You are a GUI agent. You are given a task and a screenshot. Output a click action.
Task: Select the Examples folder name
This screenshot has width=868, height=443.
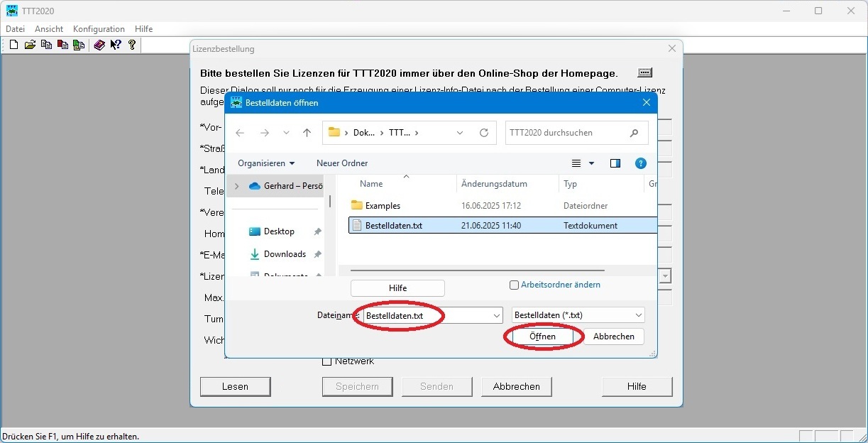pos(383,206)
